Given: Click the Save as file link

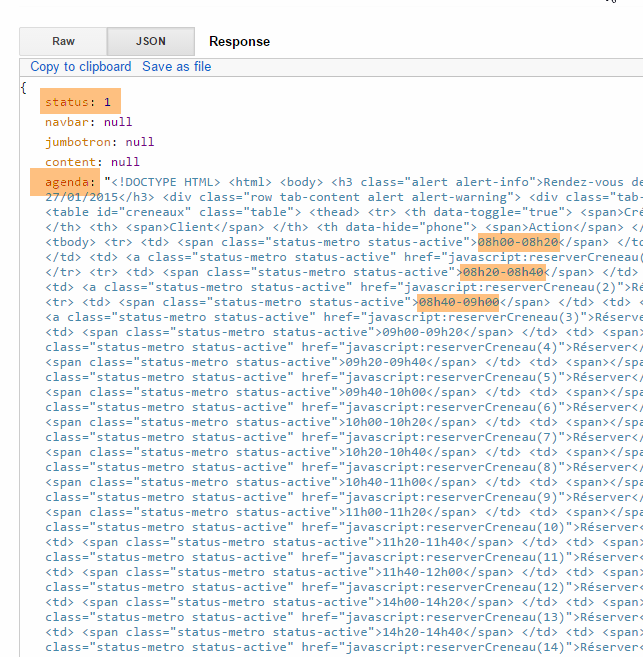Looking at the screenshot, I should 176,67.
